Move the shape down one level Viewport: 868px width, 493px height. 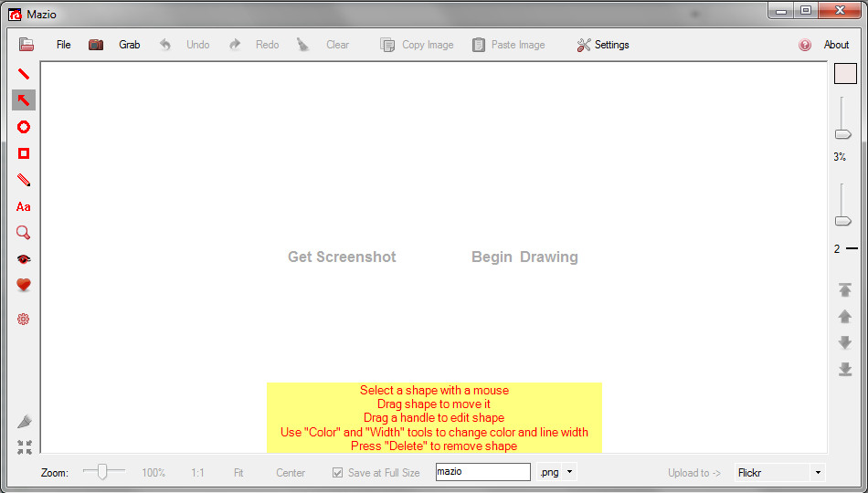[845, 342]
